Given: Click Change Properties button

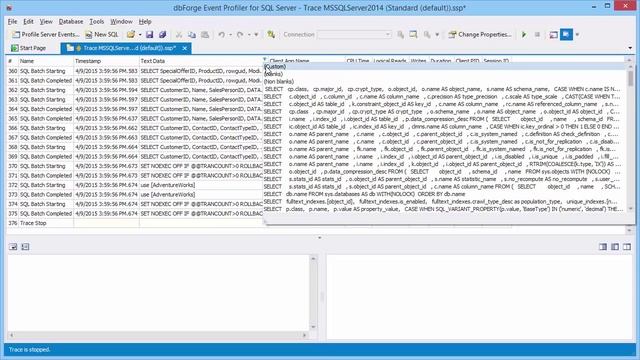Looking at the screenshot, I should click(480, 35).
